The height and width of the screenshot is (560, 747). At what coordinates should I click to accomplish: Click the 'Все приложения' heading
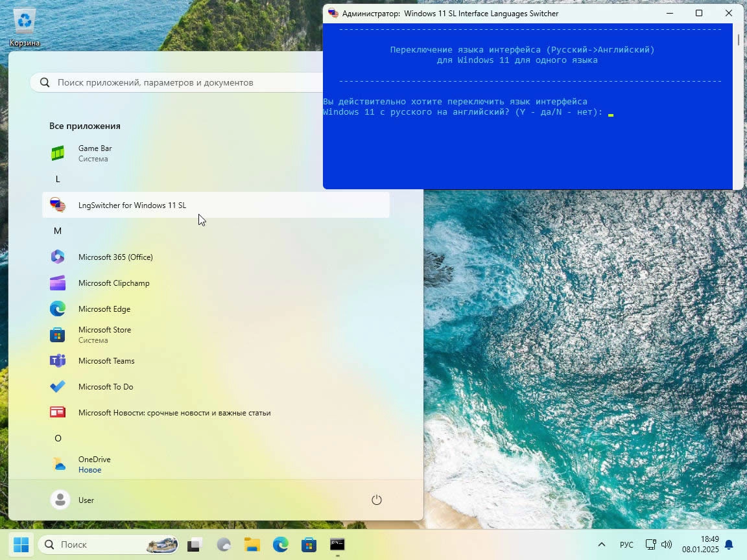pyautogui.click(x=85, y=126)
